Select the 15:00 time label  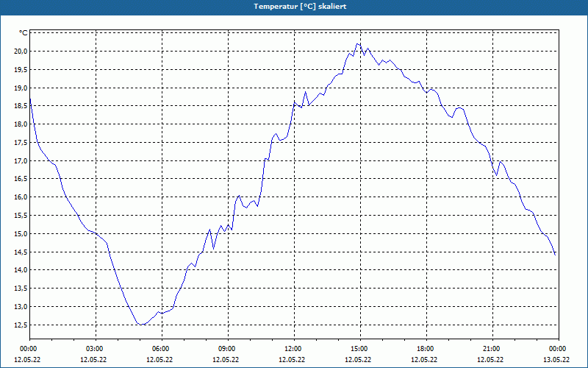click(360, 349)
